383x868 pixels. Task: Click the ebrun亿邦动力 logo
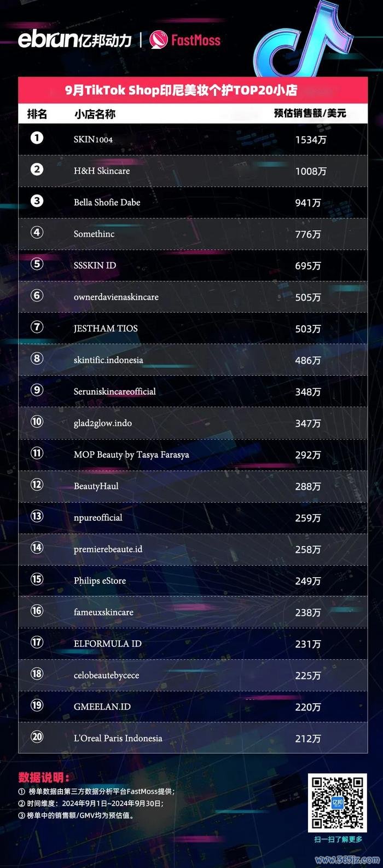point(75,39)
